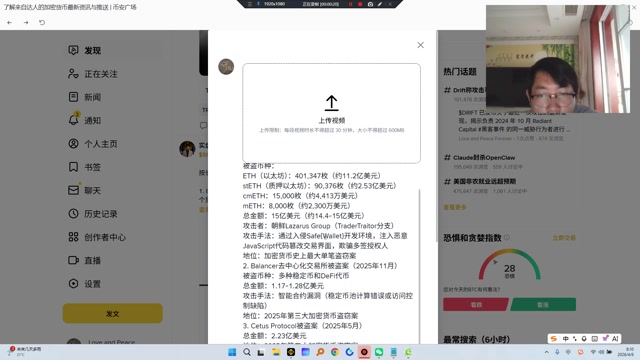Click the IME voice input microphone icon
The height and width of the screenshot is (360, 640).
pyautogui.click(x=584, y=339)
